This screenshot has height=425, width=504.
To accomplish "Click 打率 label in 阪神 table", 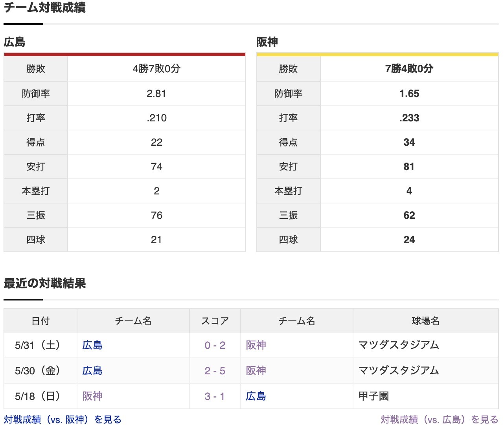I will point(289,118).
